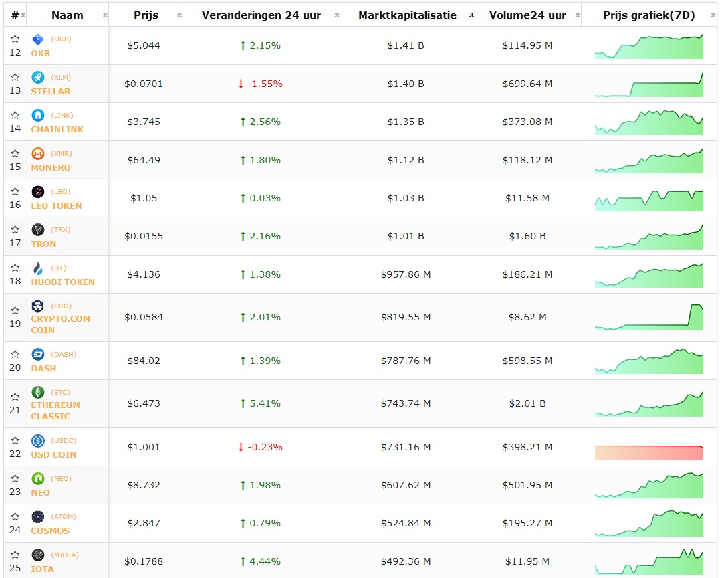Click the Tron coin logo icon

click(x=37, y=230)
